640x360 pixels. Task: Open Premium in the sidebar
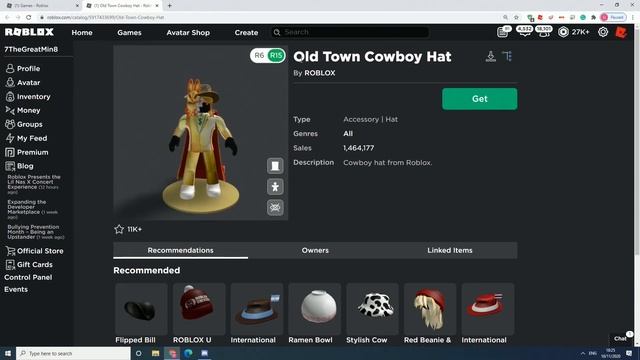tap(27, 152)
